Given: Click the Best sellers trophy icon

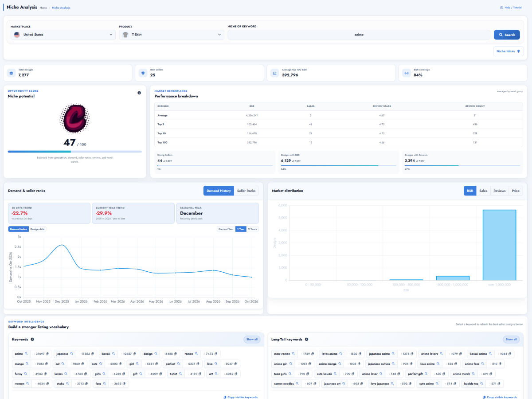Looking at the screenshot, I should pos(143,73).
